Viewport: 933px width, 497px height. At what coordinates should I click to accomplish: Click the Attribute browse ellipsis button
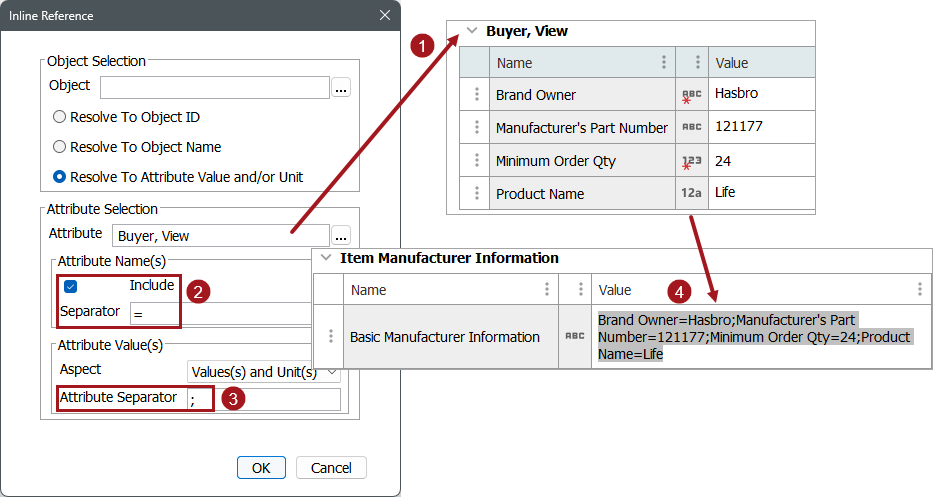coord(341,236)
